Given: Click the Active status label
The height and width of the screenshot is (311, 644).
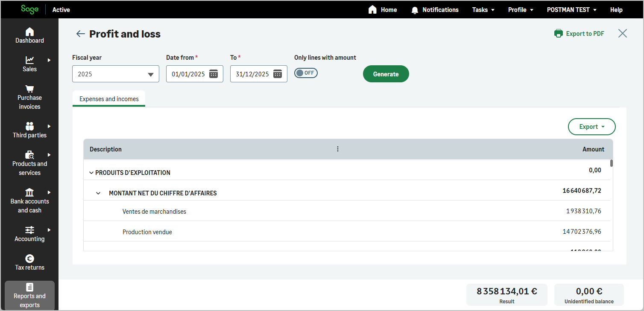Looking at the screenshot, I should pyautogui.click(x=61, y=9).
